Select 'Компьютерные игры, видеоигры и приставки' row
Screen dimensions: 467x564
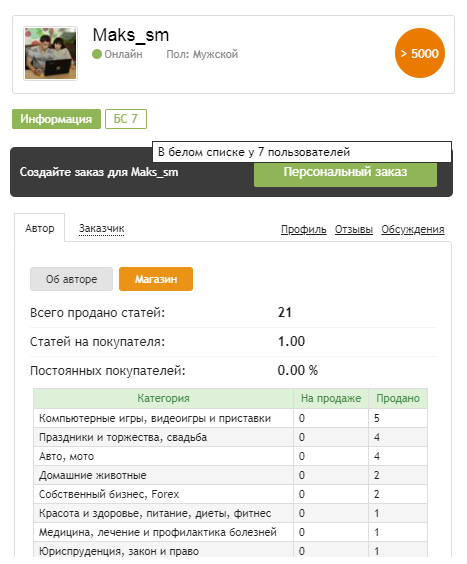point(230,418)
